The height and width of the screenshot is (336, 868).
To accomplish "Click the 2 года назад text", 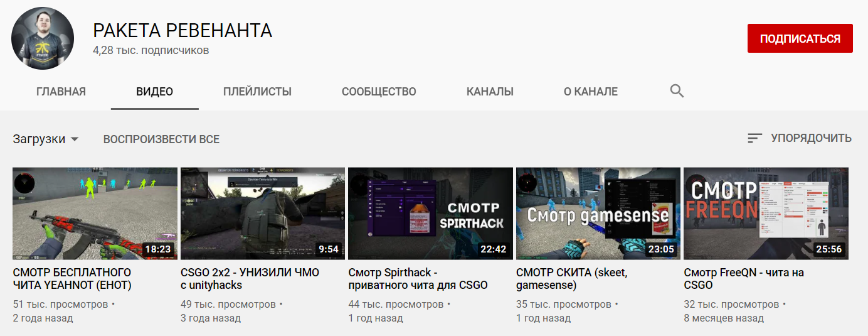I will (x=43, y=318).
